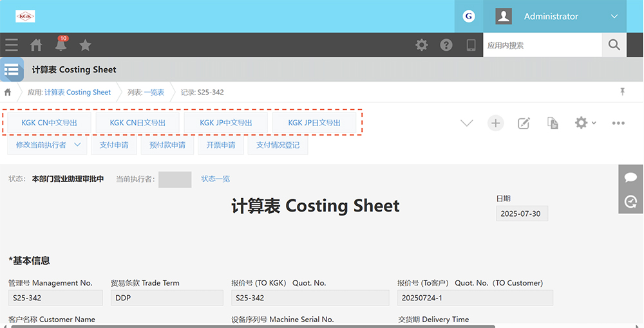644x328 pixels.
Task: Open the 状态一览 link
Action: click(215, 179)
